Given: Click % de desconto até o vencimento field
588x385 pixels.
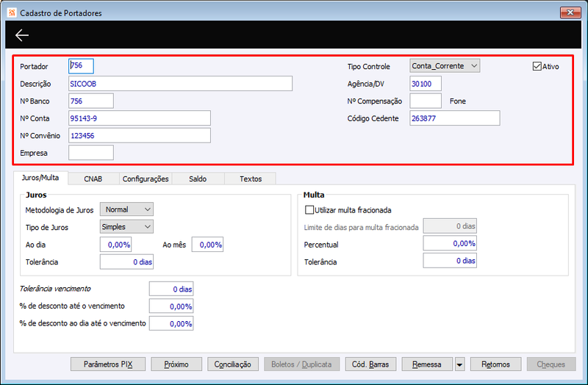Looking at the screenshot, I should click(x=171, y=306).
